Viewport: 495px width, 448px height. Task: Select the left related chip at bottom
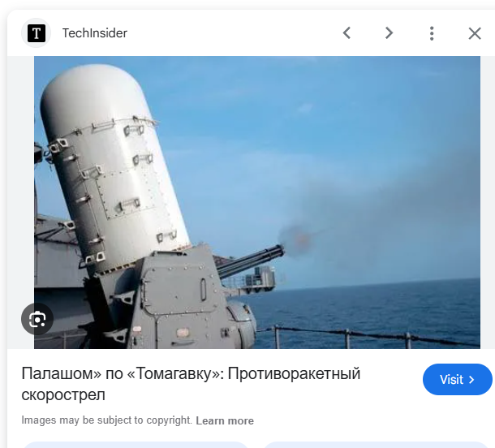136,445
